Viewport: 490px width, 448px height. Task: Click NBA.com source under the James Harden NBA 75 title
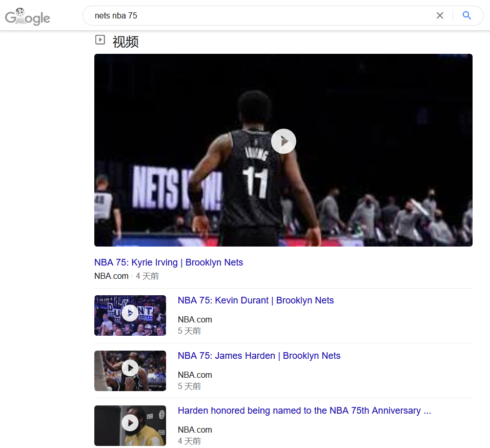click(195, 375)
